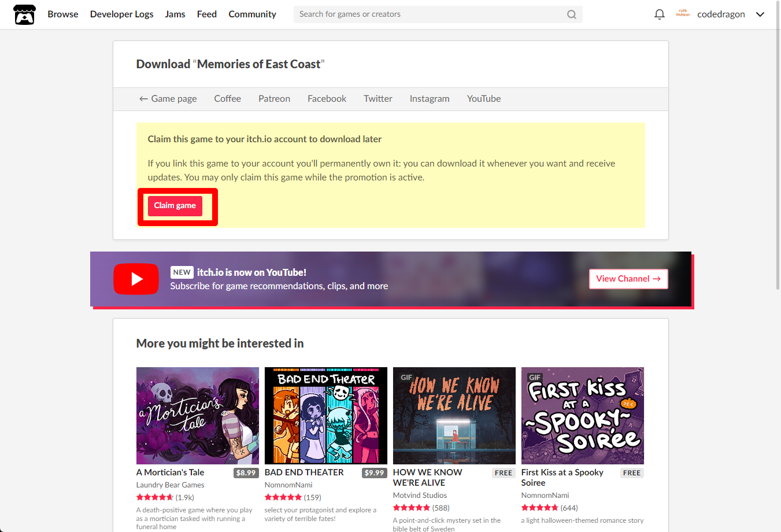Click the $8.99 price tag
The width and height of the screenshot is (781, 532).
246,473
